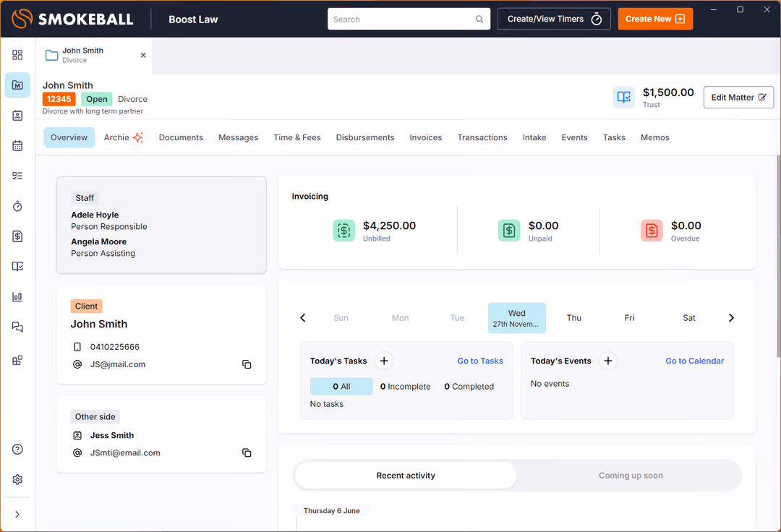Select Fri in the week strip
This screenshot has width=781, height=532.
(630, 318)
